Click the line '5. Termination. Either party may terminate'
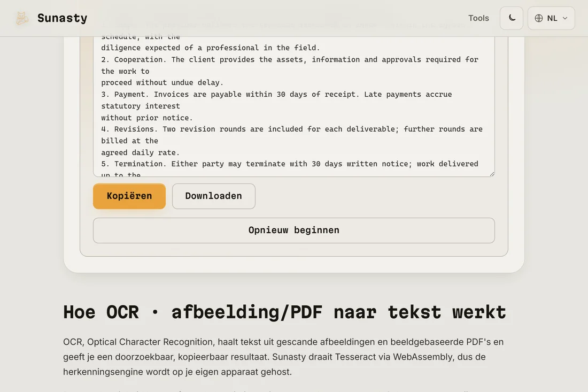This screenshot has height=392, width=588. 290,164
